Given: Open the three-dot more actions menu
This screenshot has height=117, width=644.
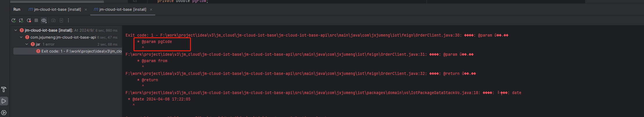Looking at the screenshot, I should coord(68,21).
